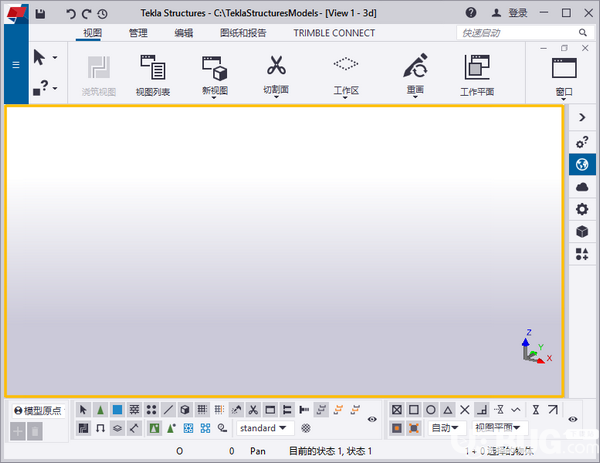
Task: Toggle snap to center points circle
Action: (430, 410)
